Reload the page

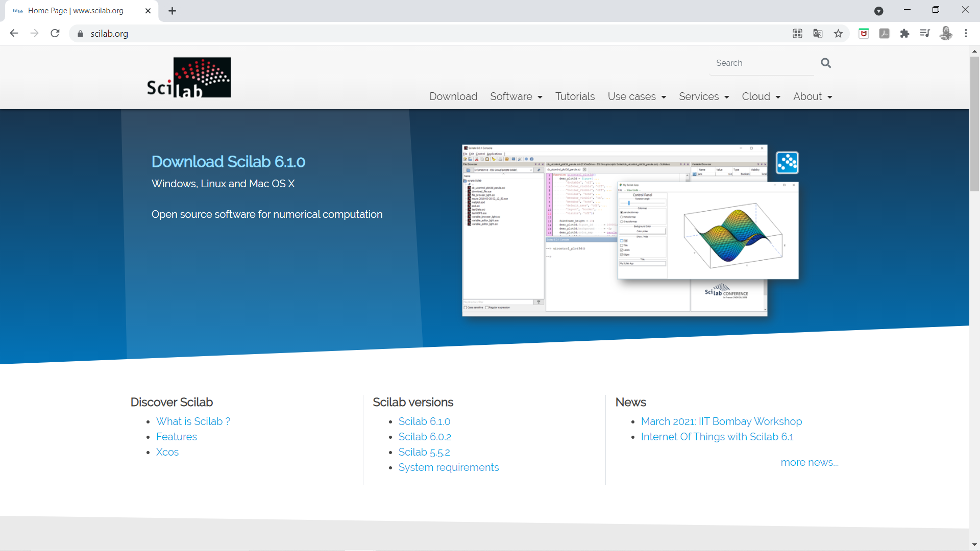click(x=55, y=34)
